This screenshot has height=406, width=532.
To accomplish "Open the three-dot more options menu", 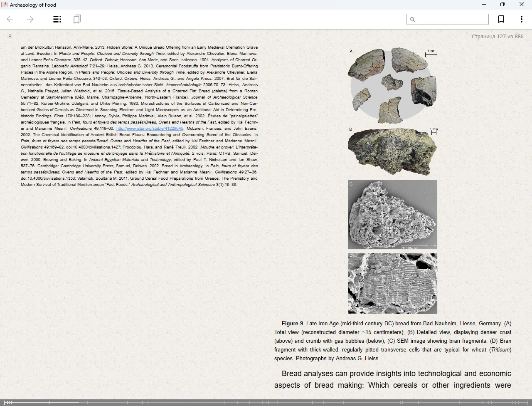I will point(521,19).
